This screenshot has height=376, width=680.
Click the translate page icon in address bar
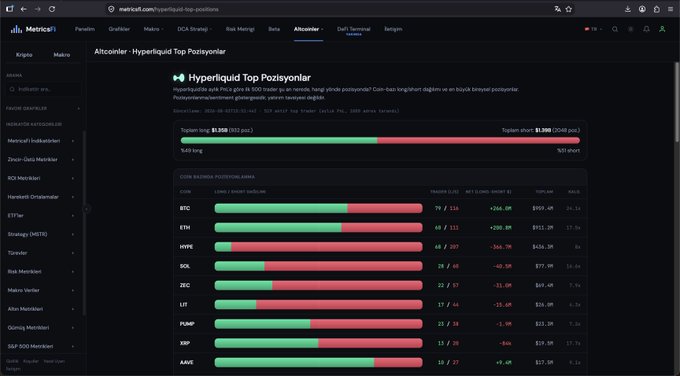[557, 9]
